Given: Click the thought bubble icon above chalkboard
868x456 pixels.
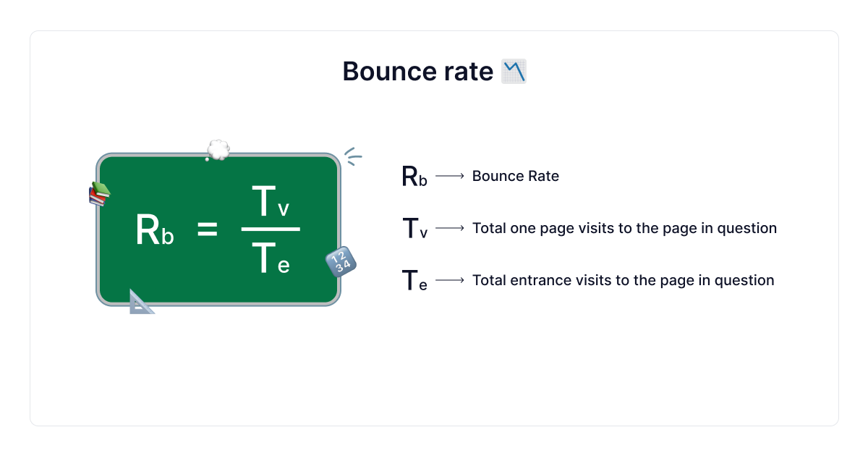Looking at the screenshot, I should point(217,151).
